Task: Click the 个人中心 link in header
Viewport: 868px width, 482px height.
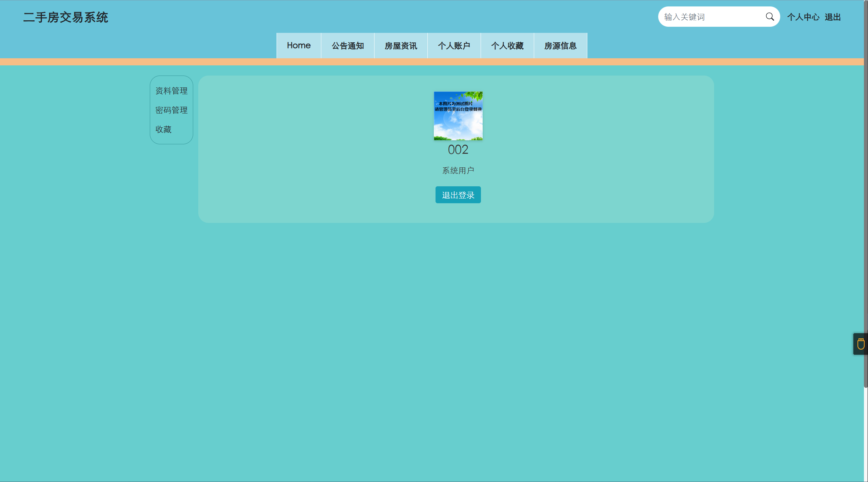Action: (x=803, y=17)
